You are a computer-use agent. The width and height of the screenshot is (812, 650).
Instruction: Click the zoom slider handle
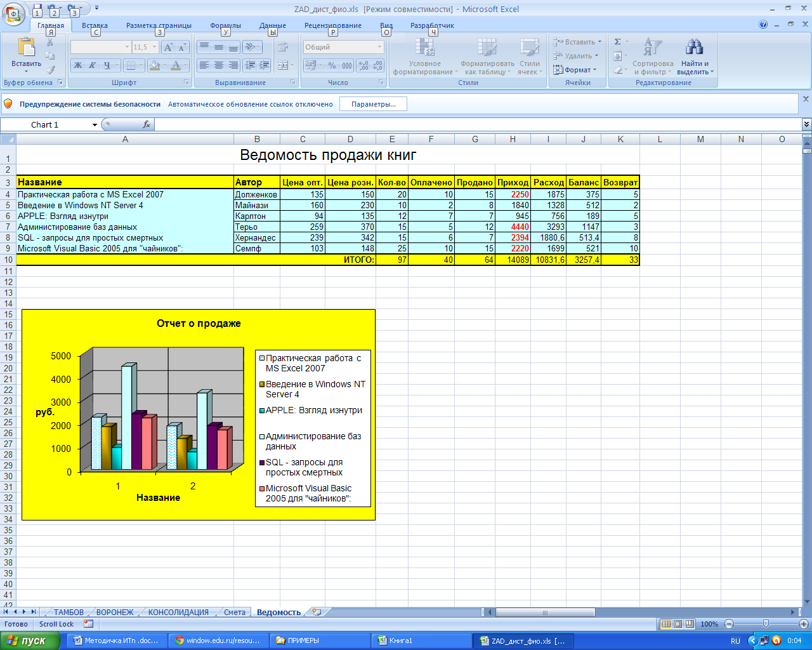[x=766, y=624]
